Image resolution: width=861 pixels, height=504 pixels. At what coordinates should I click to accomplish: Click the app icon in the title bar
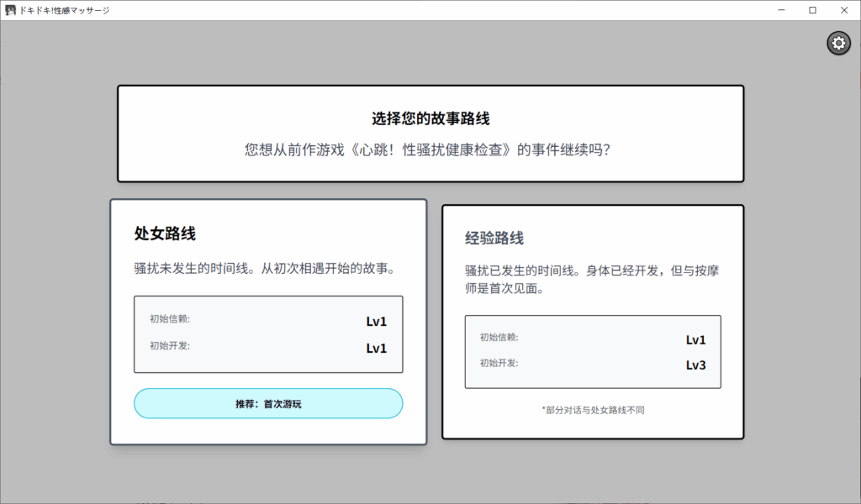(10, 10)
